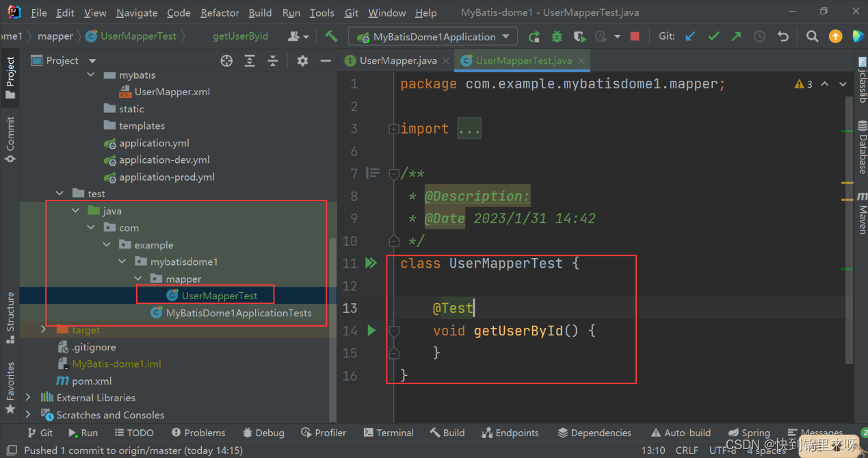The height and width of the screenshot is (458, 868).
Task: Click the green Debug bug icon
Action: [557, 36]
